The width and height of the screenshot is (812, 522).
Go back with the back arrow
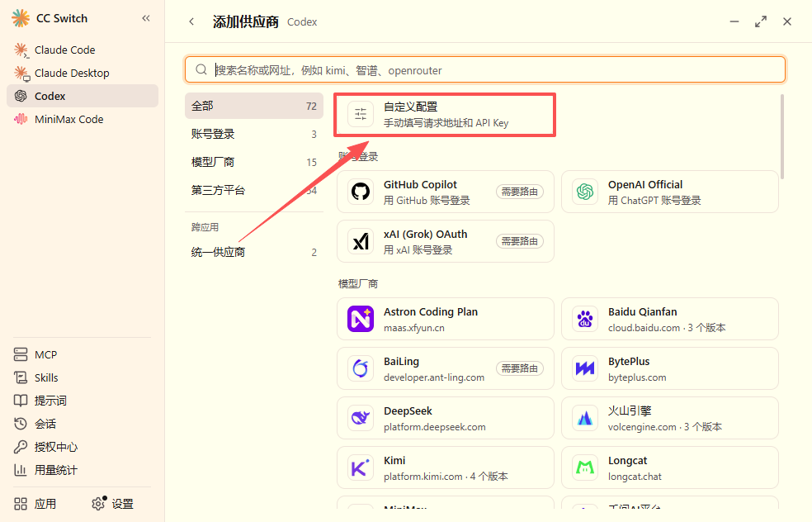point(191,21)
